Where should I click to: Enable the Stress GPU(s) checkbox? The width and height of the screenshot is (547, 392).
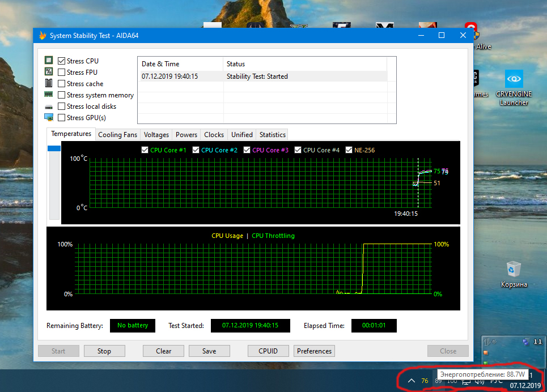click(61, 117)
